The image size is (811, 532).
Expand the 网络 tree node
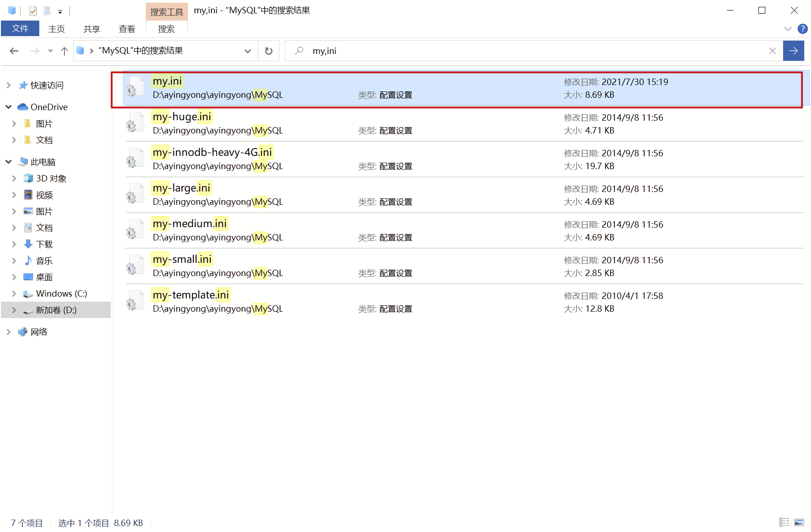[x=9, y=332]
